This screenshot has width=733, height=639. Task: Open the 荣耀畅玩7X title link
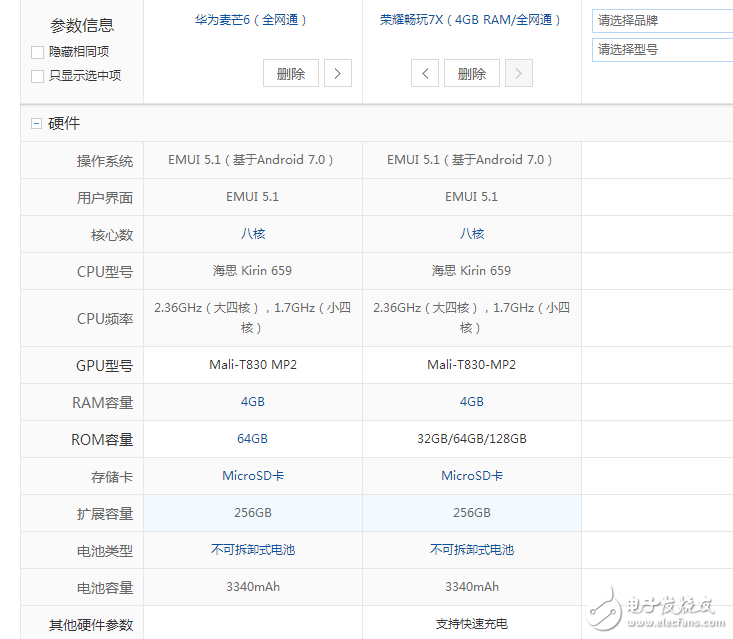click(471, 20)
